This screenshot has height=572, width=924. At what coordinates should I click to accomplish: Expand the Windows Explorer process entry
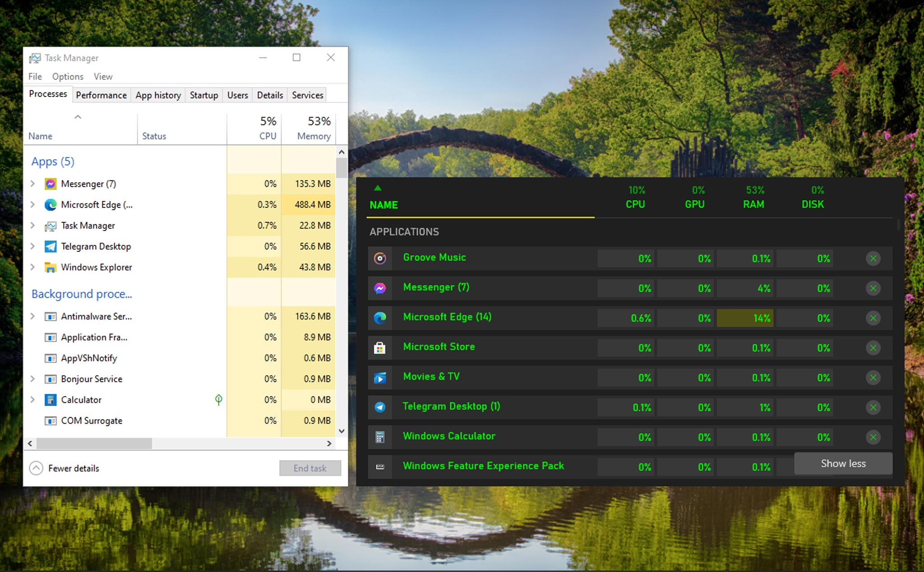click(32, 267)
